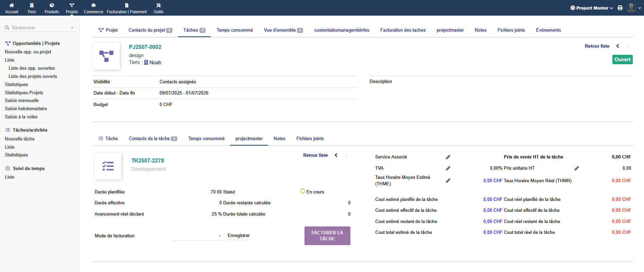Open the Produits module icon
This screenshot has width=644, height=272.
[x=52, y=5]
